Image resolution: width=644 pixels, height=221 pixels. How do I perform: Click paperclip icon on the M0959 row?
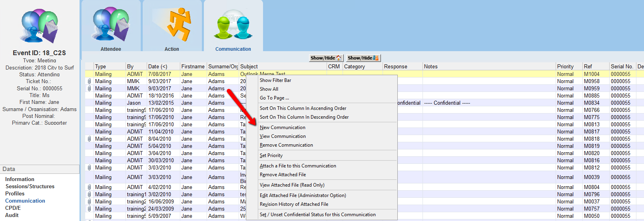tap(89, 89)
